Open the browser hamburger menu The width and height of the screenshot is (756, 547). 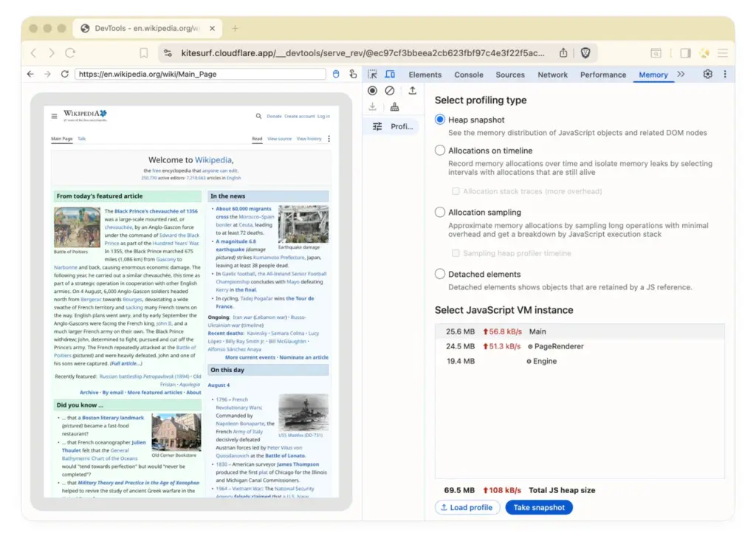[x=722, y=53]
